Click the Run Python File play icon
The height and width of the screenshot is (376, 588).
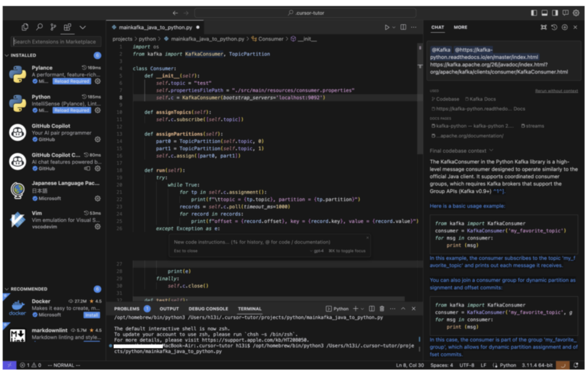[x=388, y=27]
